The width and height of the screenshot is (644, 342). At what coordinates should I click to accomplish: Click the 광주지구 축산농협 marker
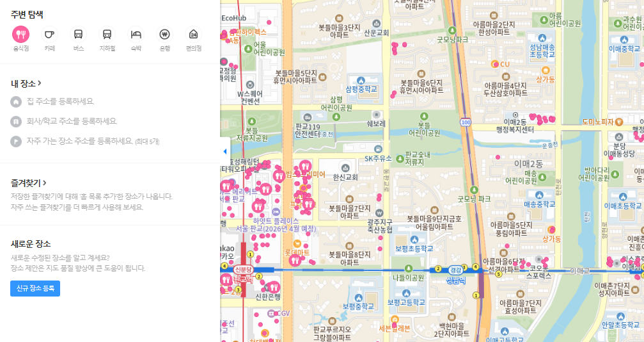pos(379,213)
